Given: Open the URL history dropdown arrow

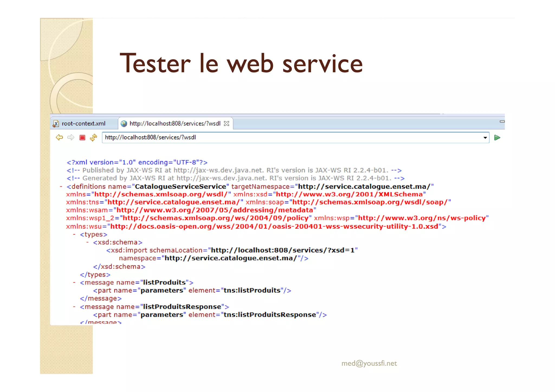Looking at the screenshot, I should click(x=485, y=138).
